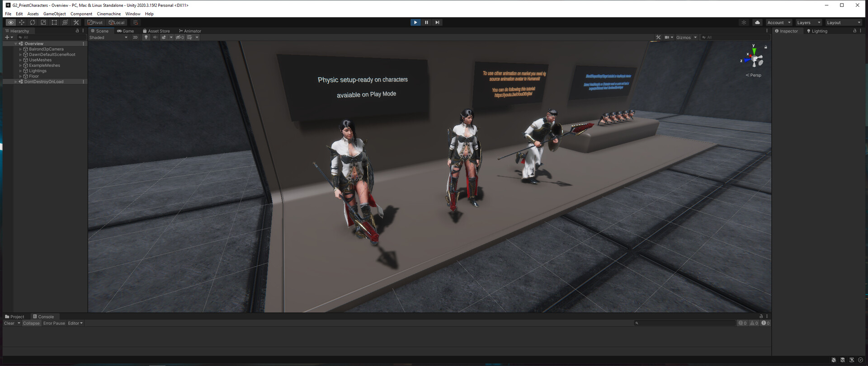Toggle console error message filter
Image resolution: width=868 pixels, height=366 pixels.
point(765,323)
